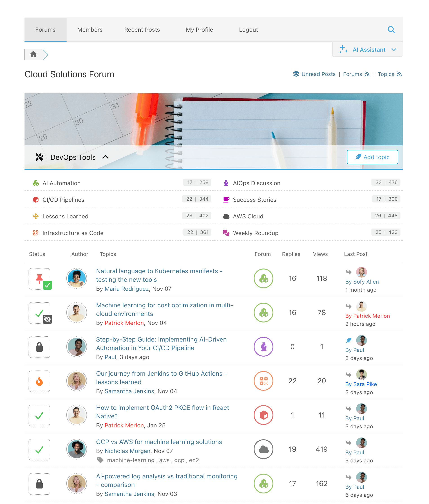
Task: Click the Infrastructure as Code grid icon
Action: point(36,233)
